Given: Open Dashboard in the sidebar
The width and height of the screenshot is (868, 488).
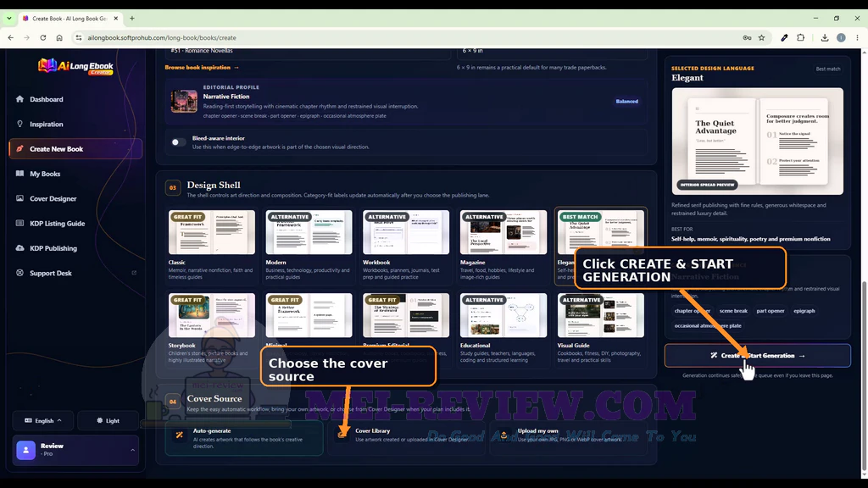Looking at the screenshot, I should coord(47,99).
